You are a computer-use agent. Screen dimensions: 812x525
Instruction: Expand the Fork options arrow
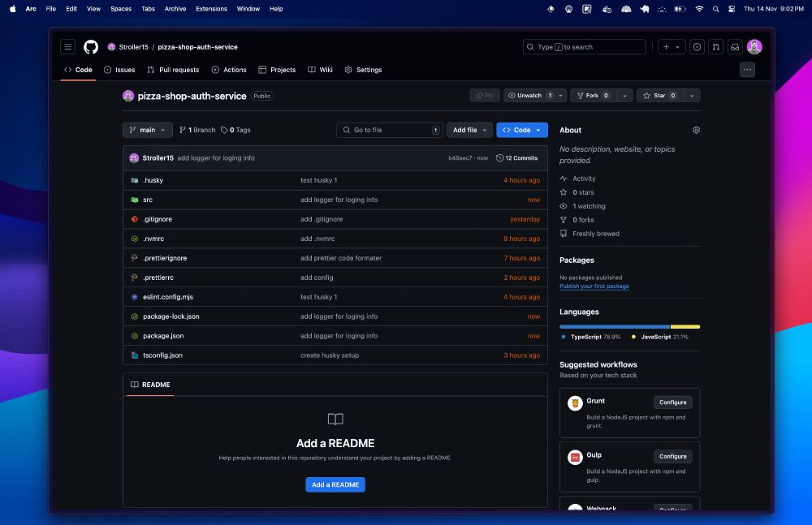(x=624, y=95)
